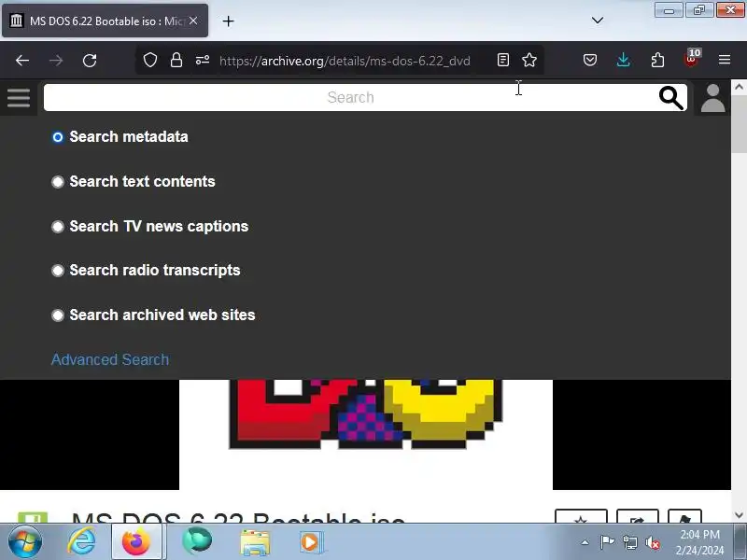The width and height of the screenshot is (747, 560).
Task: Bookmark this page with star icon
Action: pos(529,60)
